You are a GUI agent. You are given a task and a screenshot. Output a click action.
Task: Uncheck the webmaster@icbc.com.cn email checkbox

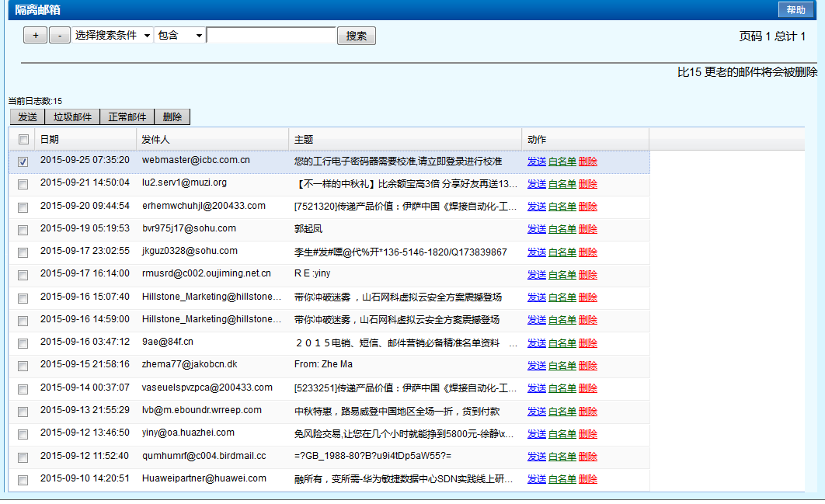(23, 162)
